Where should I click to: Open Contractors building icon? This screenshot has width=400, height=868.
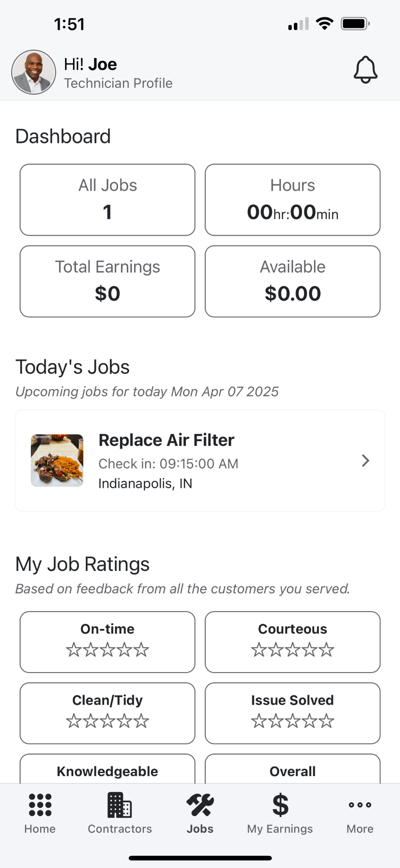pos(120,805)
